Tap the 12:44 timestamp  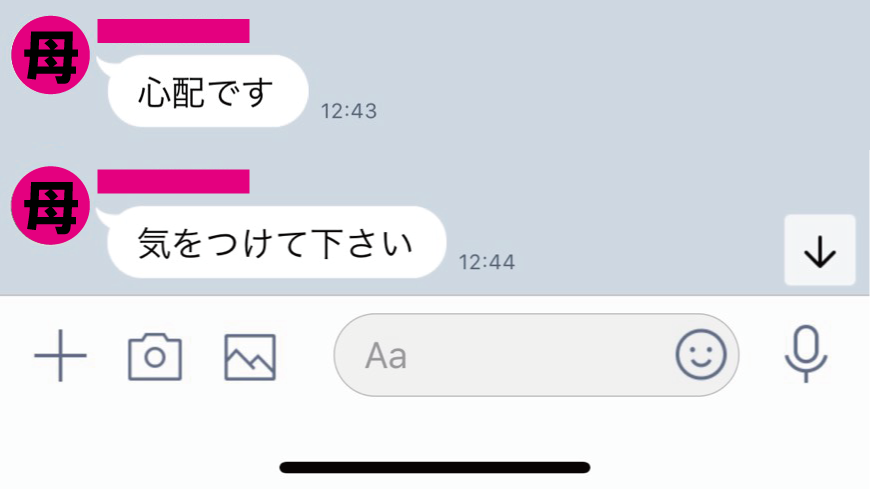point(487,262)
